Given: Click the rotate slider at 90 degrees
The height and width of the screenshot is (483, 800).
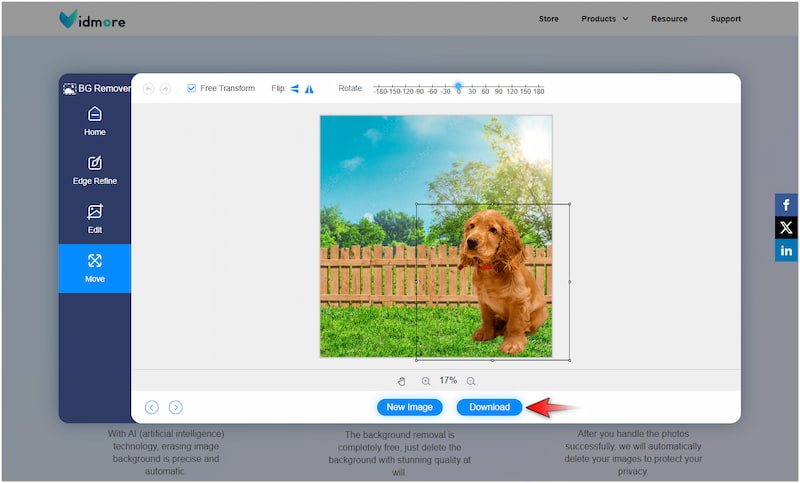Looking at the screenshot, I should (498, 89).
